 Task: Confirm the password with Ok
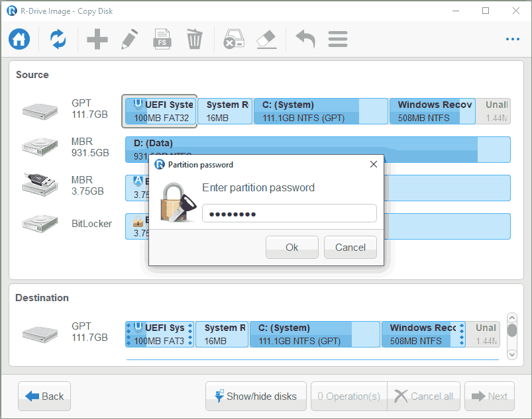tap(292, 247)
